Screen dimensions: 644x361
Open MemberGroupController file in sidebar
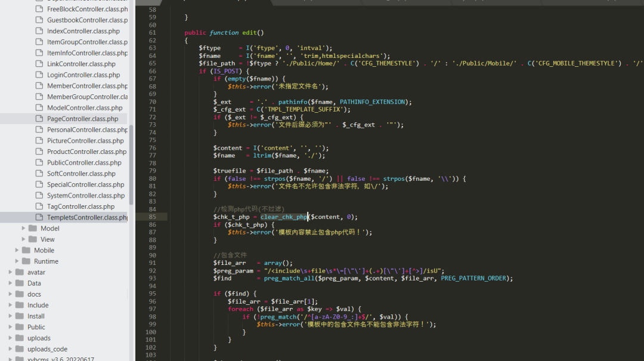pos(88,97)
